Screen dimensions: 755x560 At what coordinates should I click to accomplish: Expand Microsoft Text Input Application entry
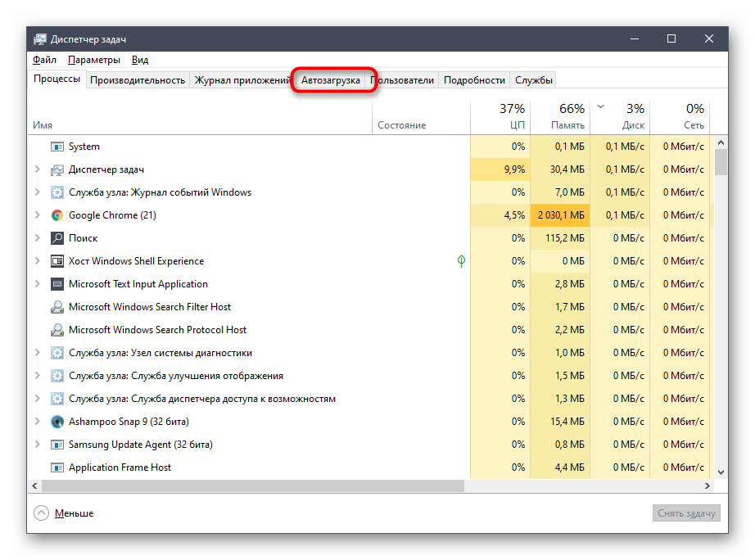coord(37,284)
